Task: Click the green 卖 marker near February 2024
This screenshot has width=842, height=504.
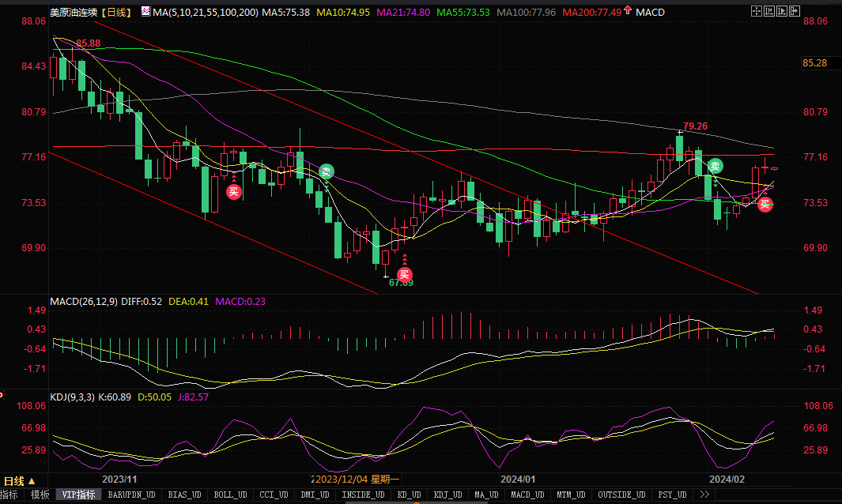Action: pos(715,166)
